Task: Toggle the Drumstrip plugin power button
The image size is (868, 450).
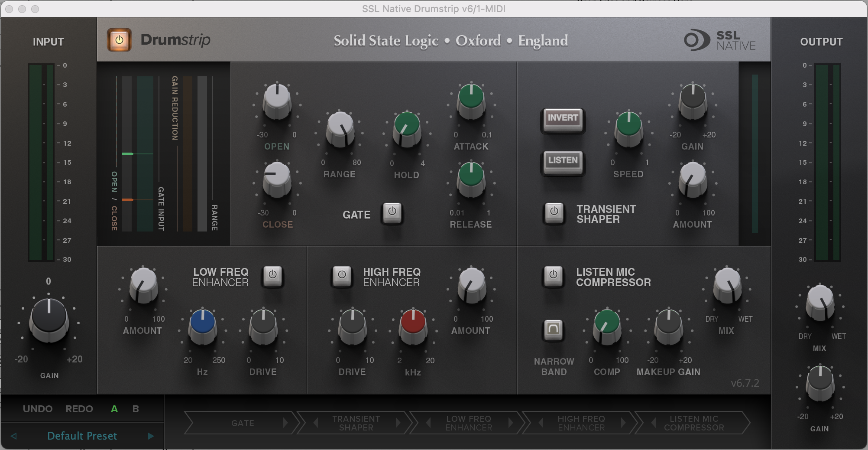Action: coord(119,39)
